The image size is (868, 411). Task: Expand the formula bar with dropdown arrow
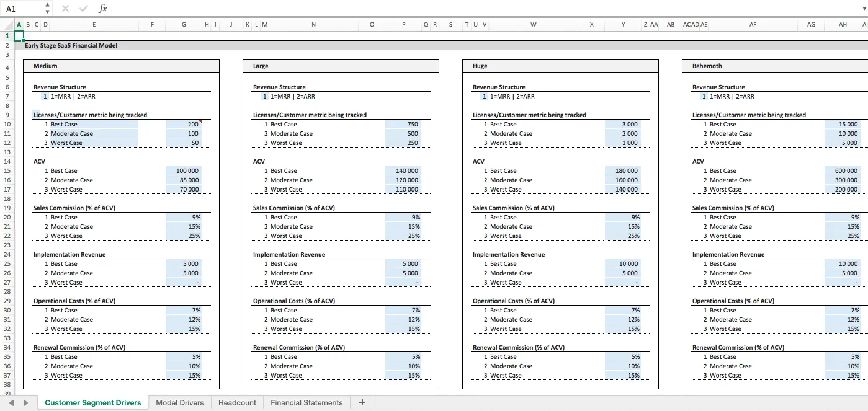click(863, 9)
